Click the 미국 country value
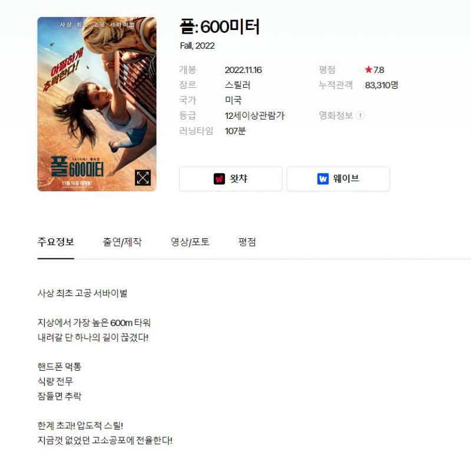 click(x=233, y=100)
